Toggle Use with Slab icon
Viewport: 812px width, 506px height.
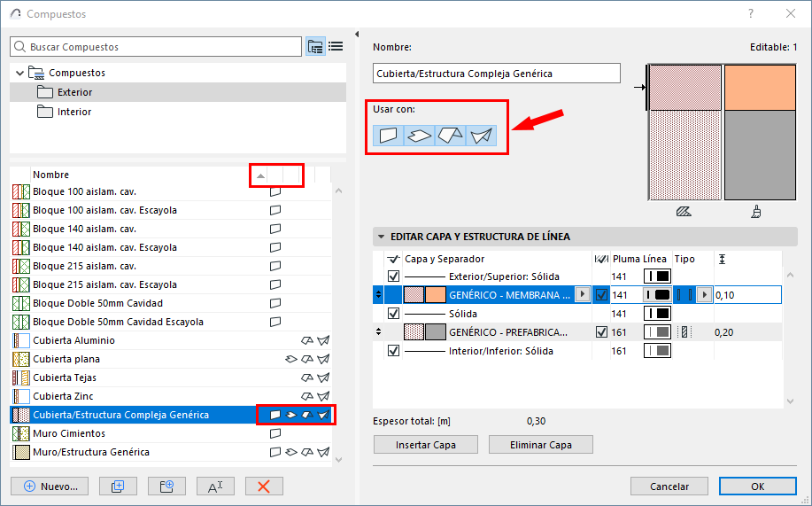coord(420,136)
